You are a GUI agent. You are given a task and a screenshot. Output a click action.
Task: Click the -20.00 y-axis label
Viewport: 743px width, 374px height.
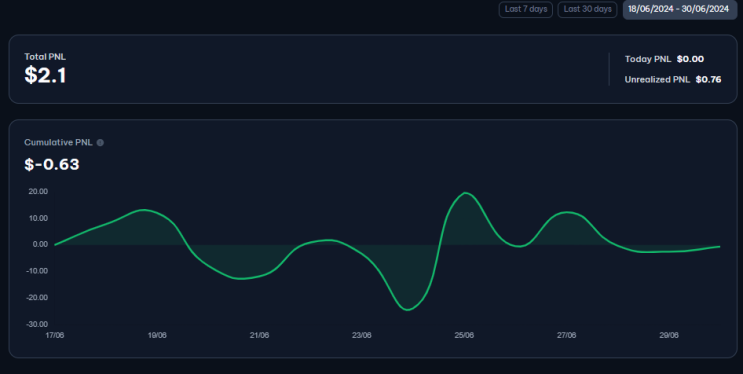point(37,297)
